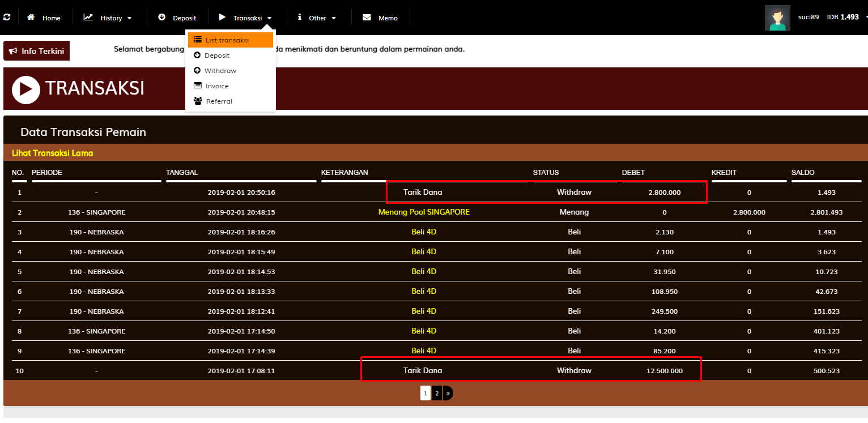Click the Deposit download icon in navbar

pos(161,18)
